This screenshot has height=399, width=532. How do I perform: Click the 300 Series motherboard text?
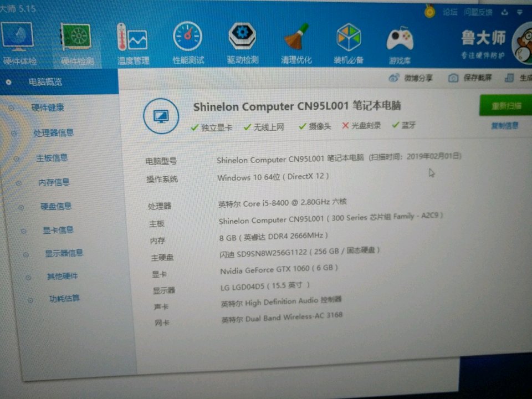pos(330,218)
